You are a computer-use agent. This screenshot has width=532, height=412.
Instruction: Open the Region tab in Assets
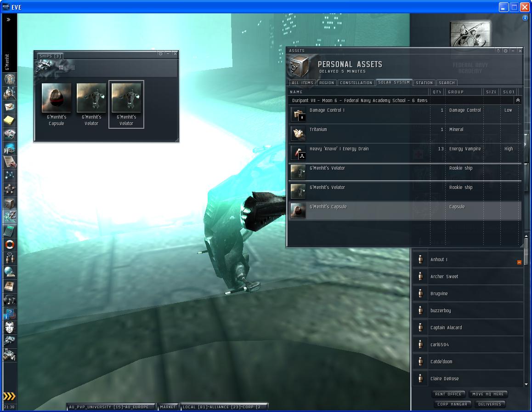tap(327, 83)
